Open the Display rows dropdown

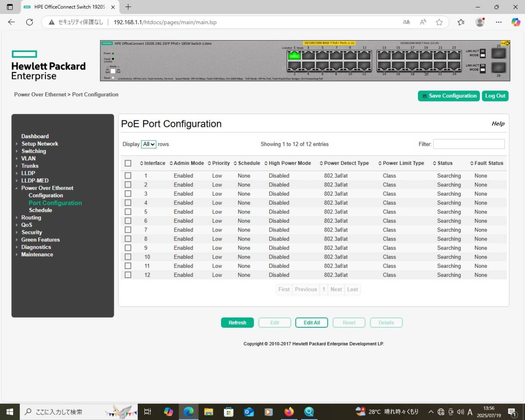[x=149, y=144]
